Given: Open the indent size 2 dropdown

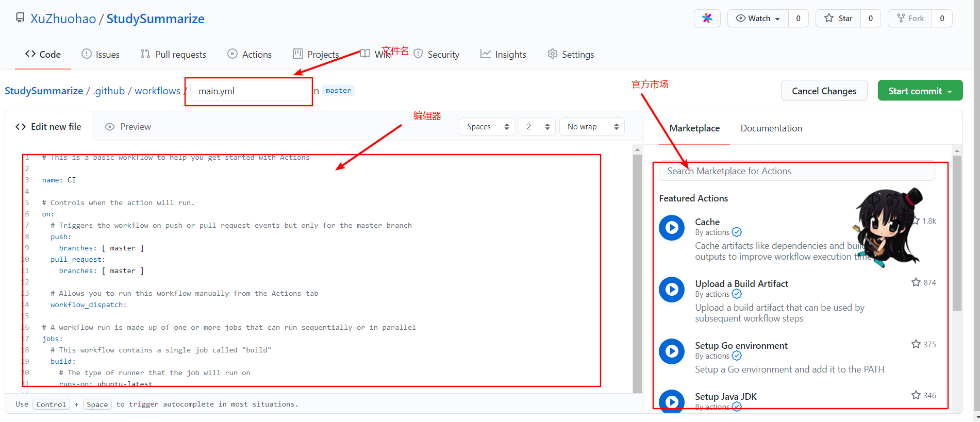Looking at the screenshot, I should pyautogui.click(x=537, y=127).
